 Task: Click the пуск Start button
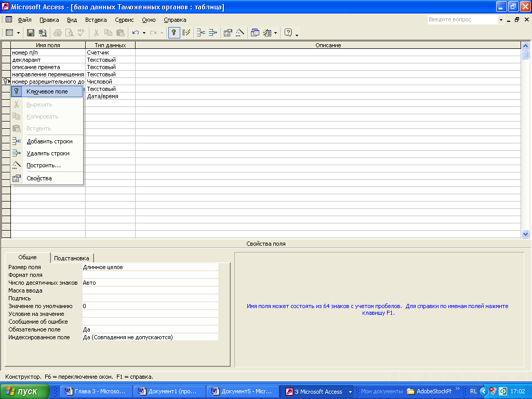click(x=24, y=391)
